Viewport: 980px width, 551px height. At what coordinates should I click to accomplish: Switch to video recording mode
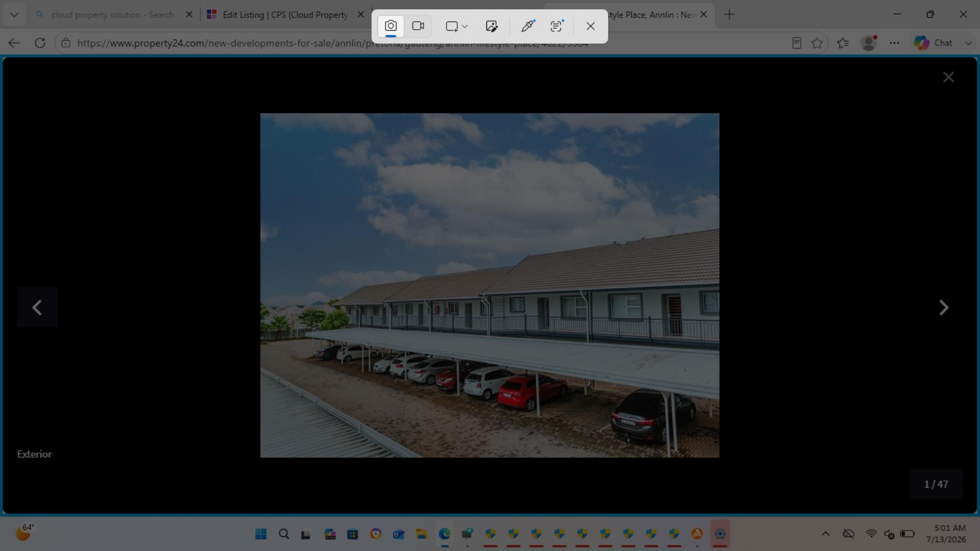point(418,26)
